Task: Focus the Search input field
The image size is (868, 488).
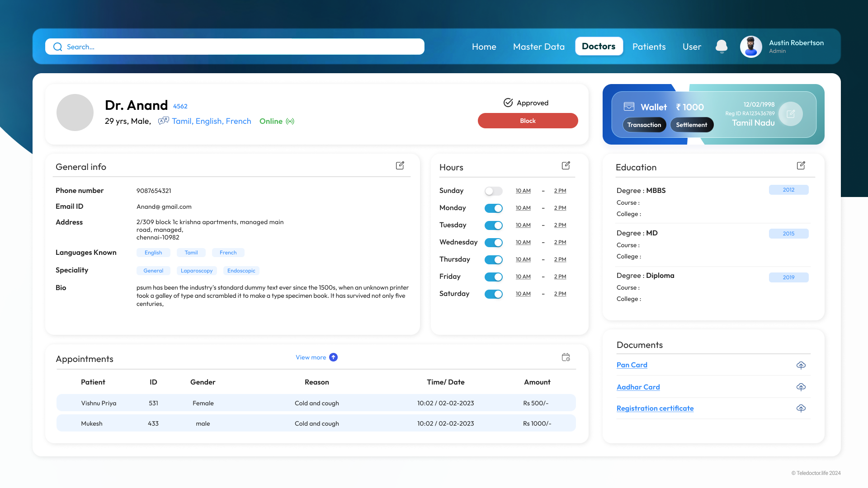Action: [235, 47]
